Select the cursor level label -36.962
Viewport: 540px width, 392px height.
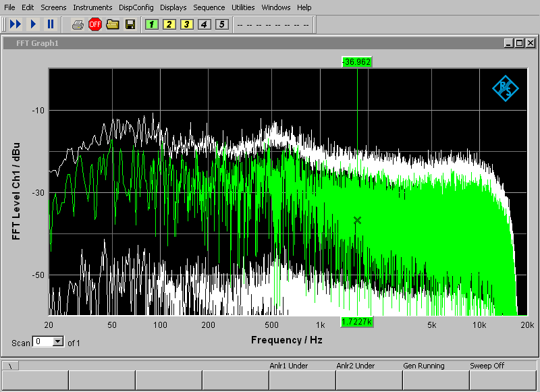click(x=357, y=62)
